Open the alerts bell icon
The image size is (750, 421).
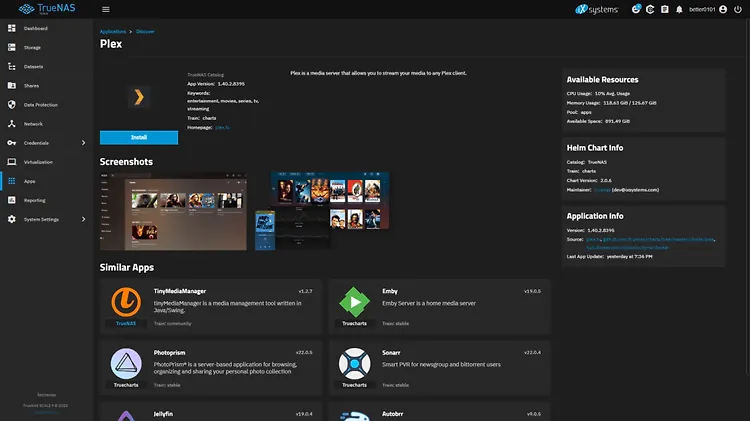click(679, 9)
